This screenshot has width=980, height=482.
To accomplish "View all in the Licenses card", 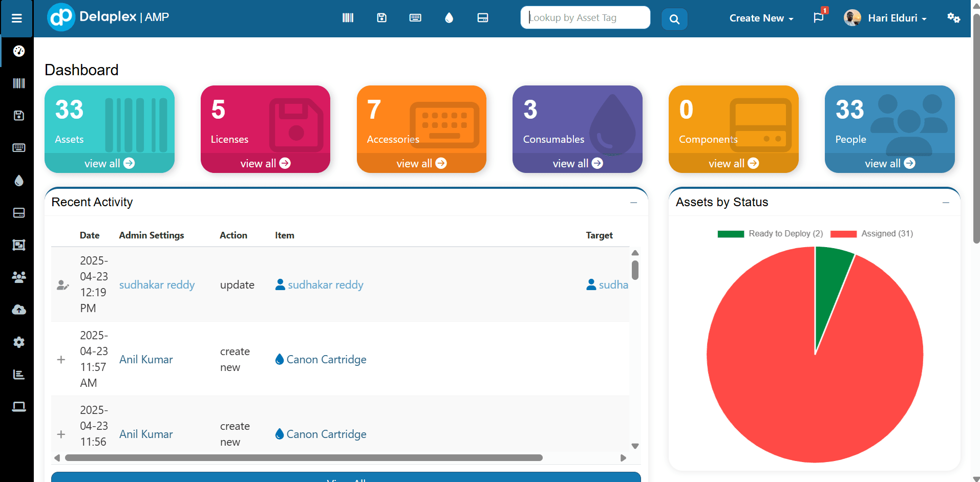I will [x=265, y=163].
